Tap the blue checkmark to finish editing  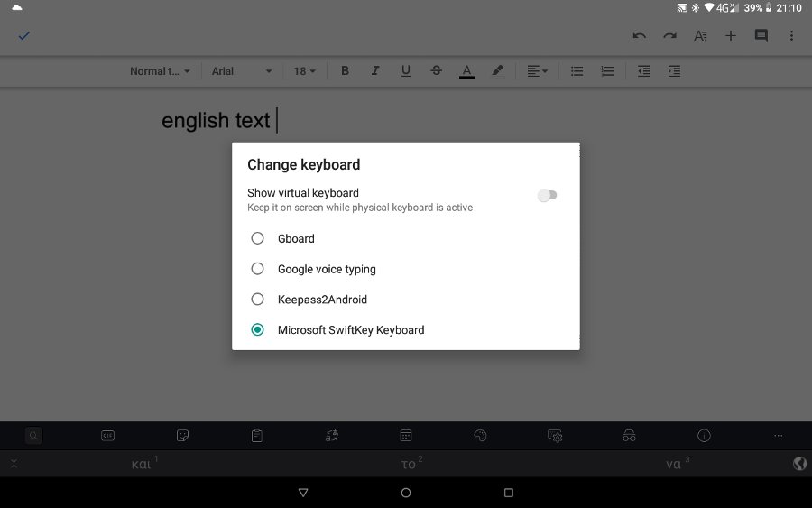pyautogui.click(x=23, y=36)
